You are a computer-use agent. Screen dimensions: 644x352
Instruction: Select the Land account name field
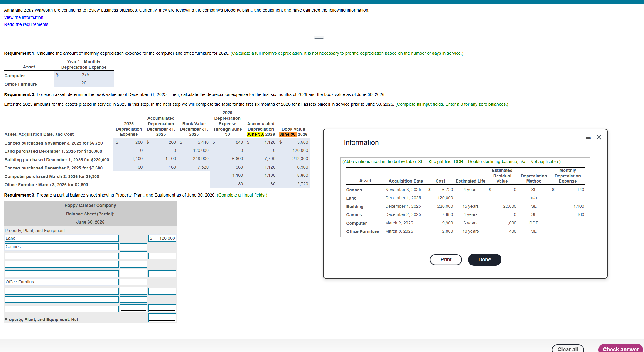[x=62, y=238]
